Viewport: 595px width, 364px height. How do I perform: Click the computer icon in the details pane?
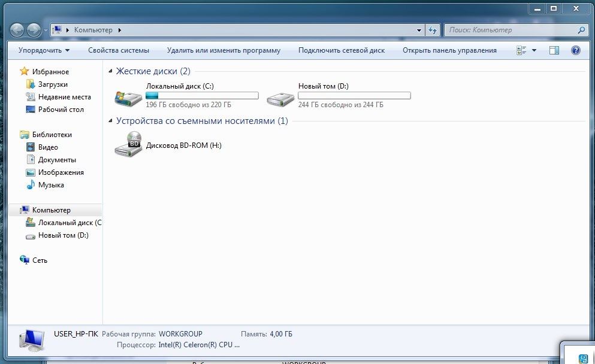[x=32, y=340]
